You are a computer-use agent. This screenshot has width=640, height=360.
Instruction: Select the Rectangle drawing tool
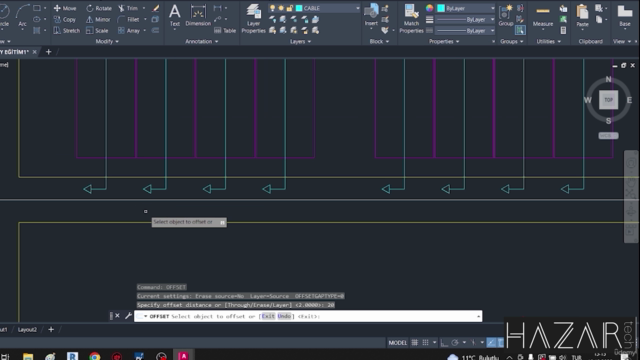[x=37, y=8]
